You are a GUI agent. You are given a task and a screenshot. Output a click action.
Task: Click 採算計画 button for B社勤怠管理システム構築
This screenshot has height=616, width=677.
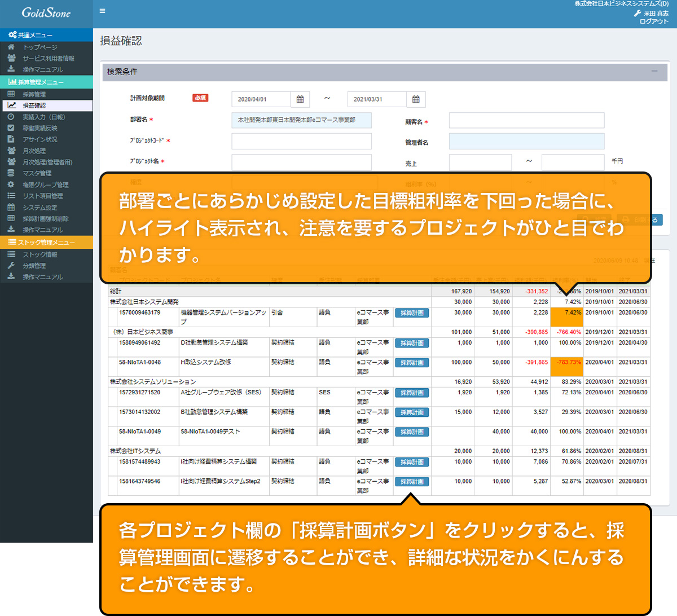click(412, 412)
